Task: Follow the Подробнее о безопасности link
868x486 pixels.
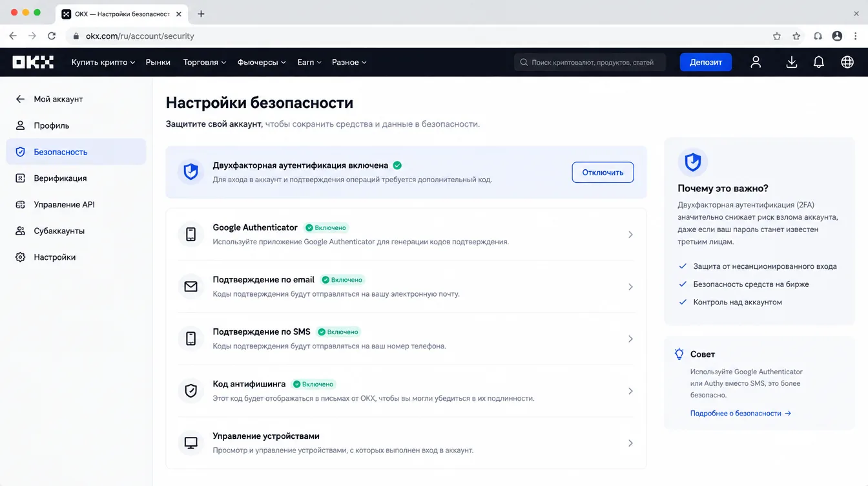Action: tap(741, 413)
